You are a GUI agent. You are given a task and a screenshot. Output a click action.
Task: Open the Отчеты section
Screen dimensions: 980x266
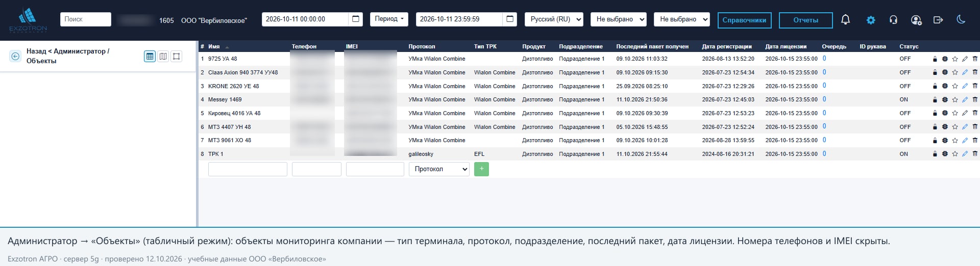(805, 20)
